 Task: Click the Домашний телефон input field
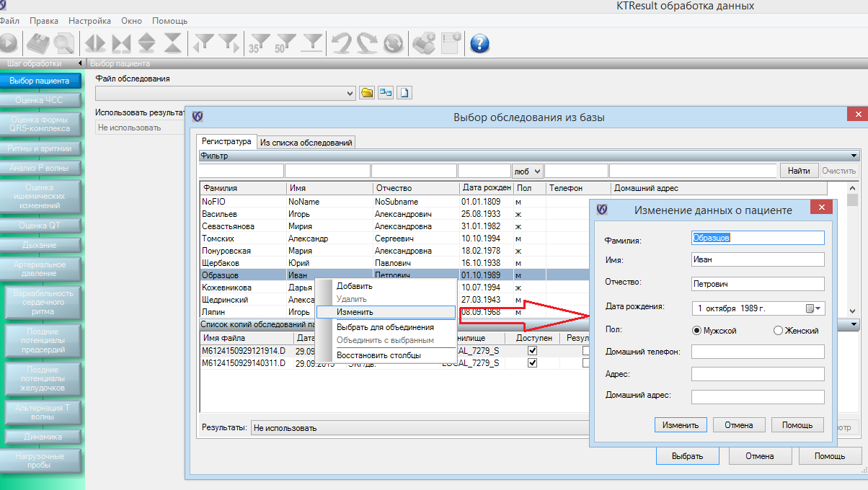pyautogui.click(x=757, y=351)
